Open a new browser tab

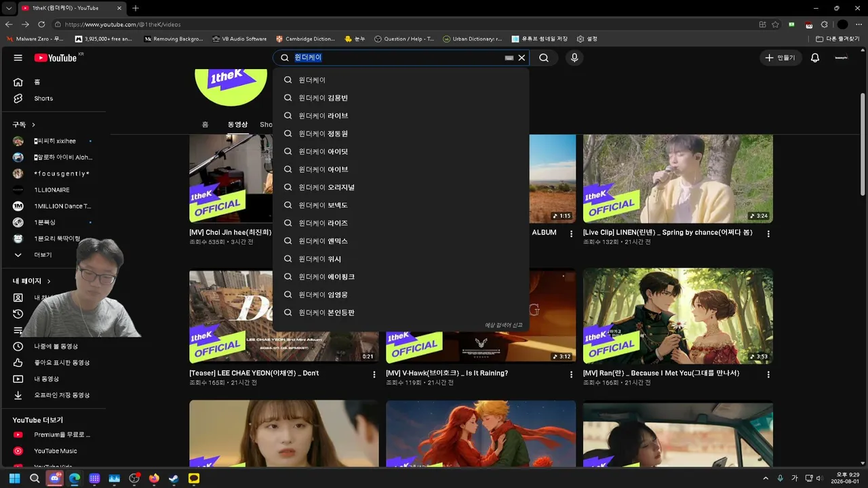[136, 8]
